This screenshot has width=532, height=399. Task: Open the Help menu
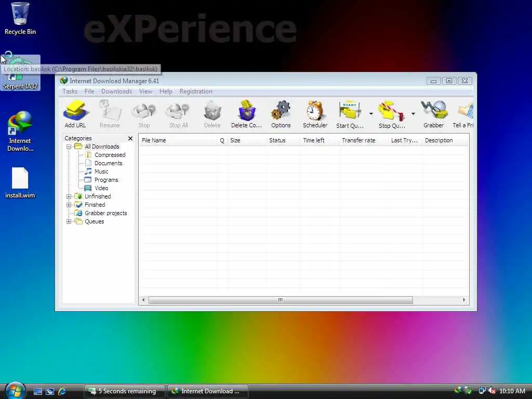click(166, 91)
